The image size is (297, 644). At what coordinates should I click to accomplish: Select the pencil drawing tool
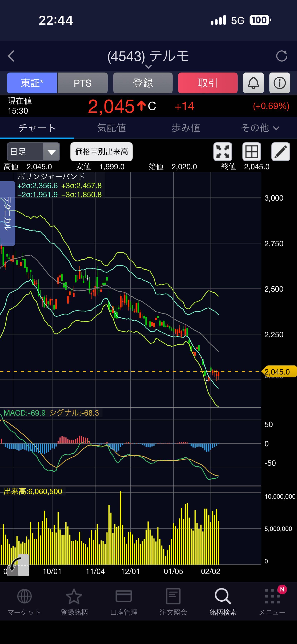(281, 152)
